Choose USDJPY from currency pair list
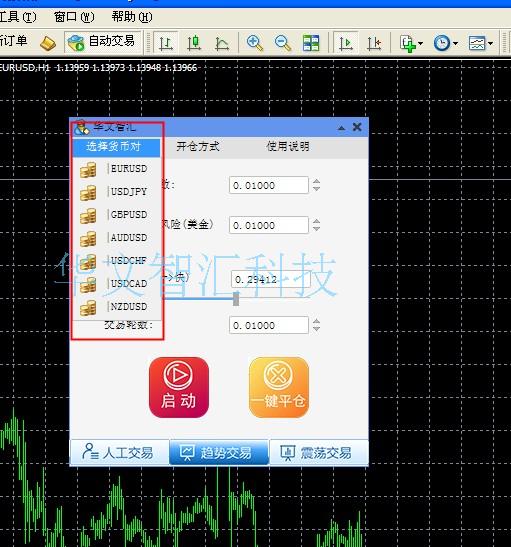Image resolution: width=511 pixels, height=547 pixels. (117, 192)
